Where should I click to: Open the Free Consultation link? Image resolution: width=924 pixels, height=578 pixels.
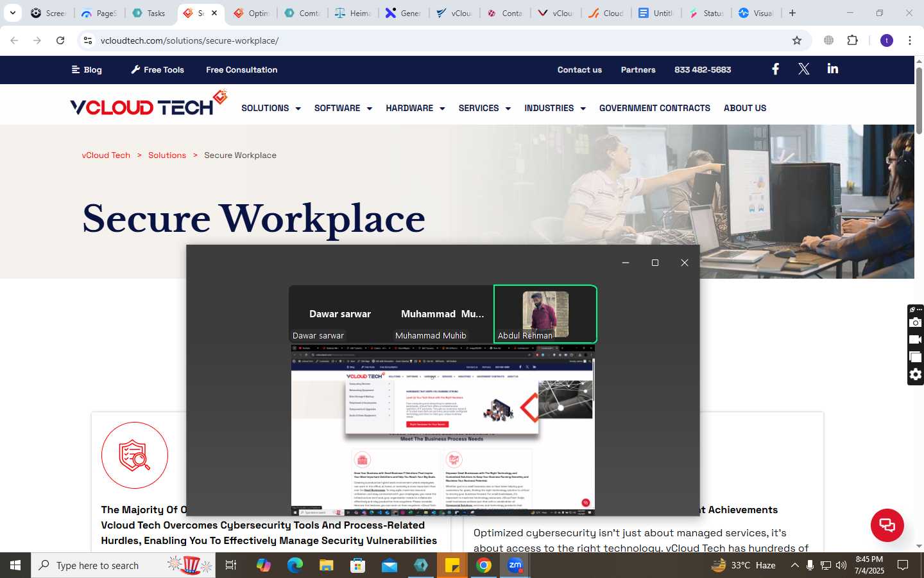(x=241, y=69)
